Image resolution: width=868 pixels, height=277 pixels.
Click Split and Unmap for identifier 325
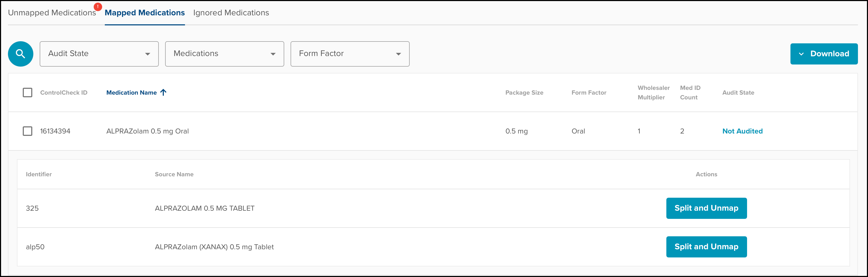(706, 208)
